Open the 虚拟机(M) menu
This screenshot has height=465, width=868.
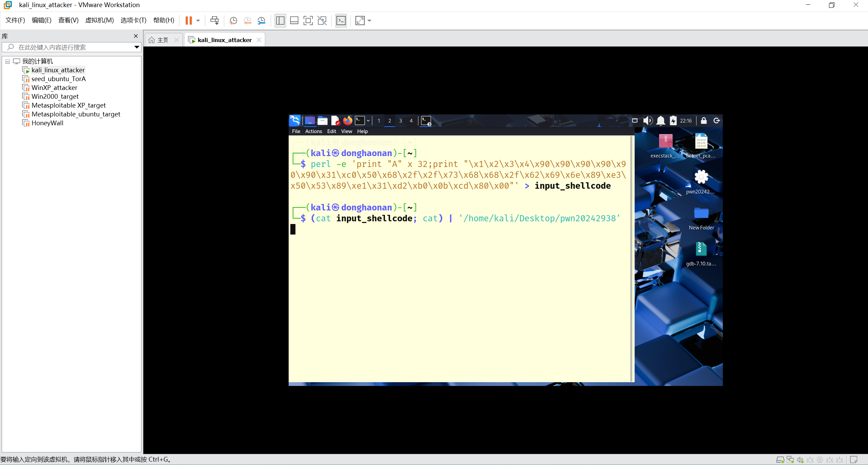point(99,20)
